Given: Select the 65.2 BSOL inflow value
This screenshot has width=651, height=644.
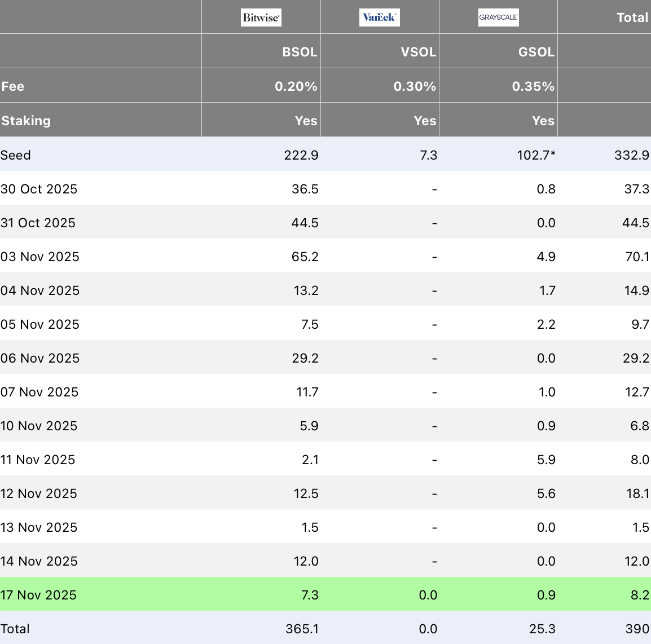Looking at the screenshot, I should pos(305,257).
